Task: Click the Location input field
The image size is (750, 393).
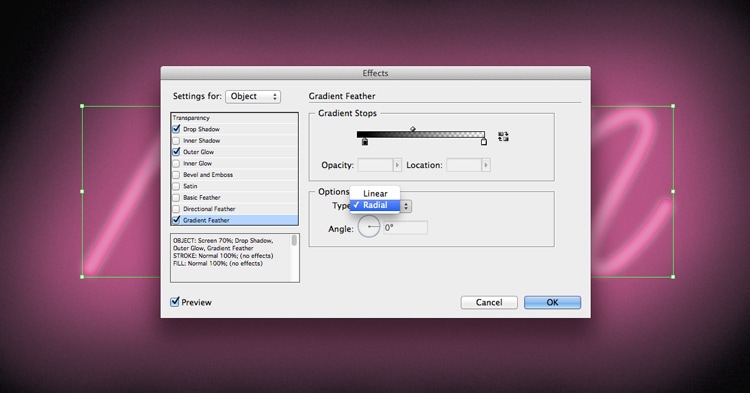Action: (464, 165)
